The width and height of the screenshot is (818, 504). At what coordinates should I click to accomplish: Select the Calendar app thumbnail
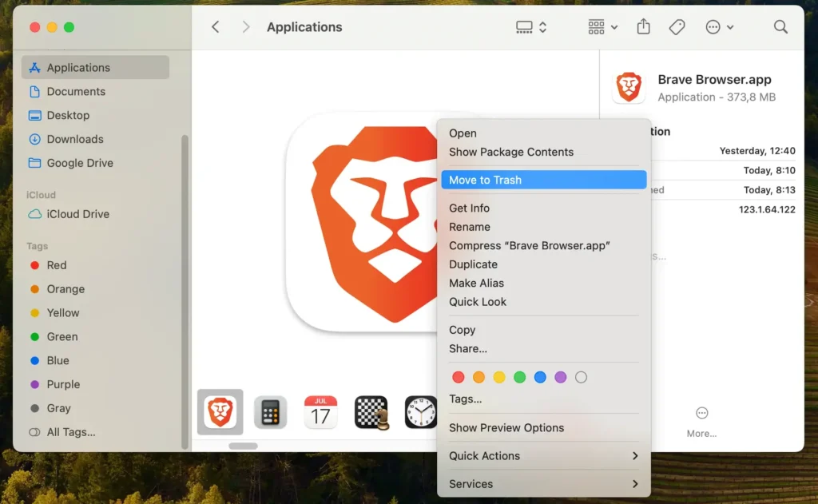(x=320, y=412)
